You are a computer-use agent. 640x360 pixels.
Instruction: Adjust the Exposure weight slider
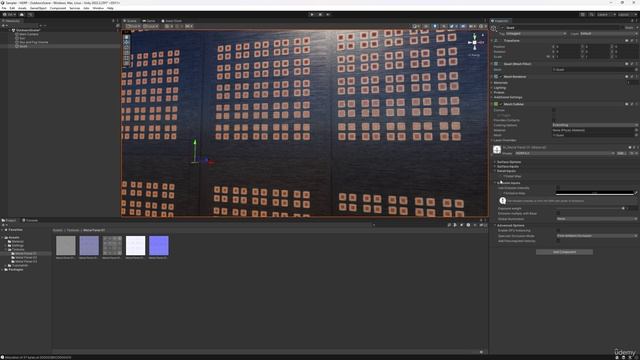pos(590,209)
